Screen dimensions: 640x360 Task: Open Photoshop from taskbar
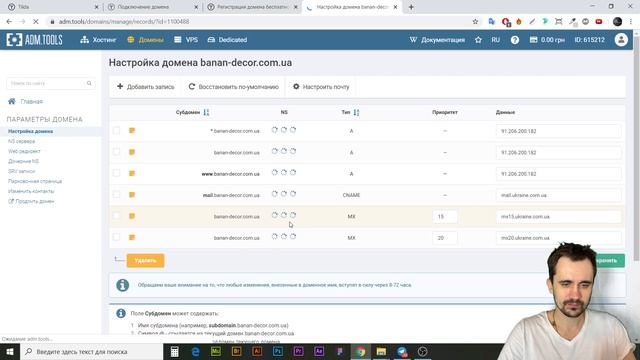pyautogui.click(x=278, y=351)
